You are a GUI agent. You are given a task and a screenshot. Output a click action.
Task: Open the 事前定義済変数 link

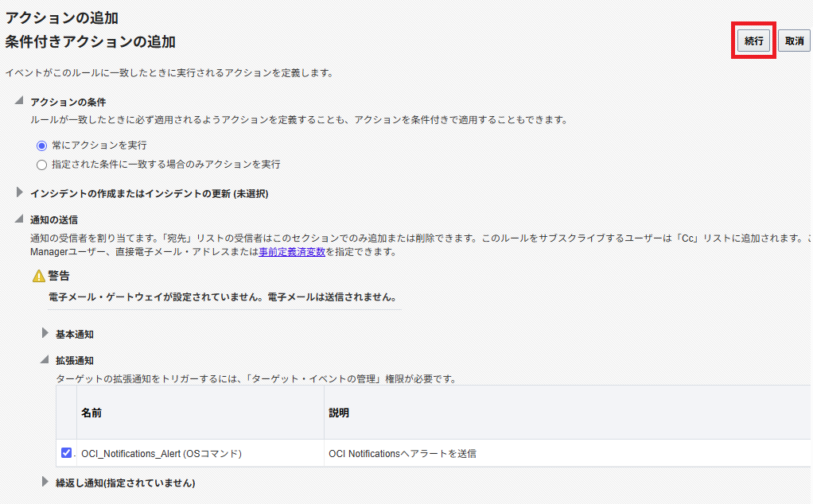pos(292,252)
